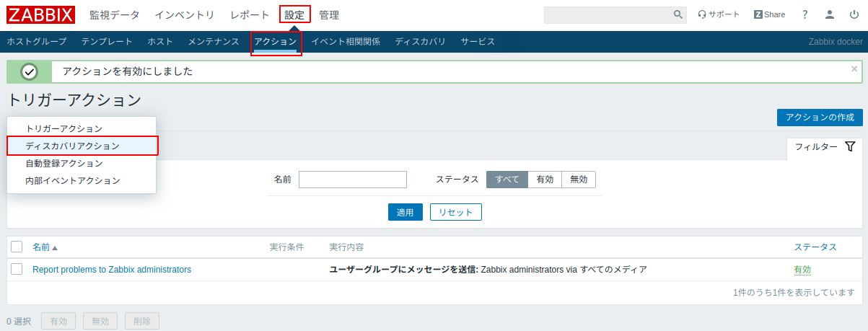Toggle the select-all checkbox in table header
Viewport: 868px width, 331px height.
click(x=17, y=247)
